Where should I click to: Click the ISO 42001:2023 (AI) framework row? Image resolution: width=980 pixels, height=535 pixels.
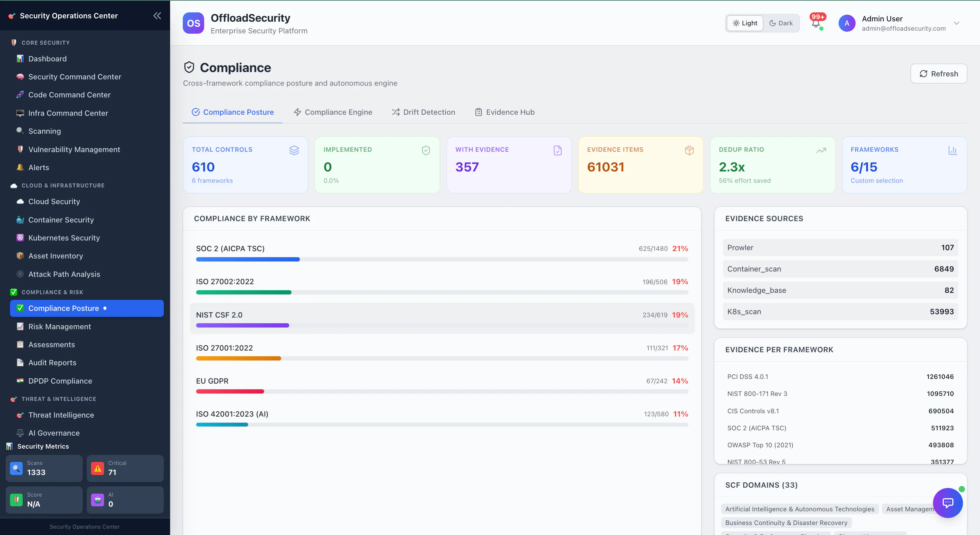[x=442, y=418]
